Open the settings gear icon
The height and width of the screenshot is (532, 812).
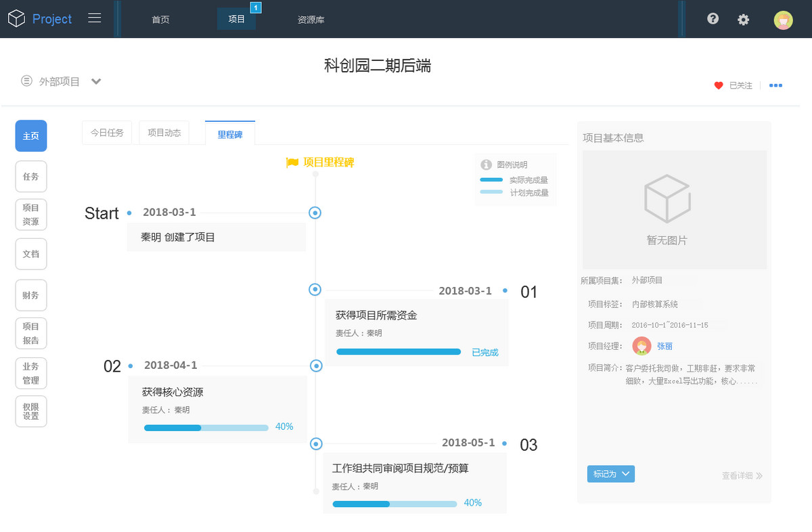click(744, 20)
